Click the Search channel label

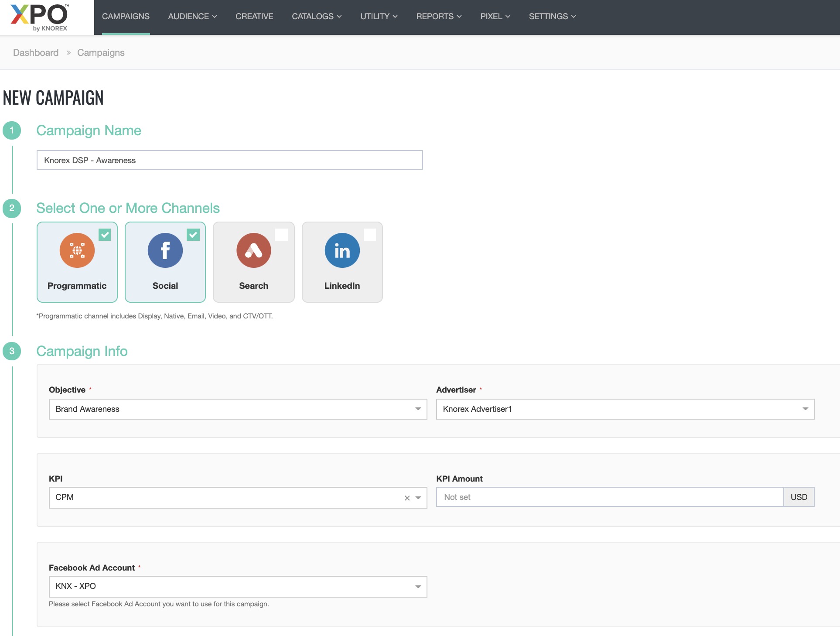pos(254,286)
